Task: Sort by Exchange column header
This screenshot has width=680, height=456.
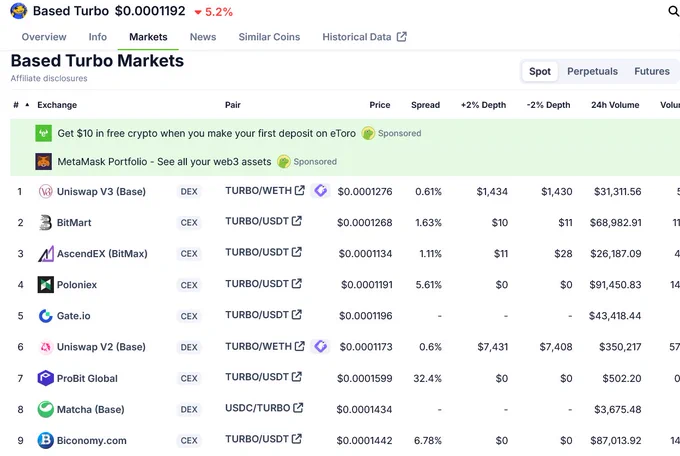Action: pos(57,105)
